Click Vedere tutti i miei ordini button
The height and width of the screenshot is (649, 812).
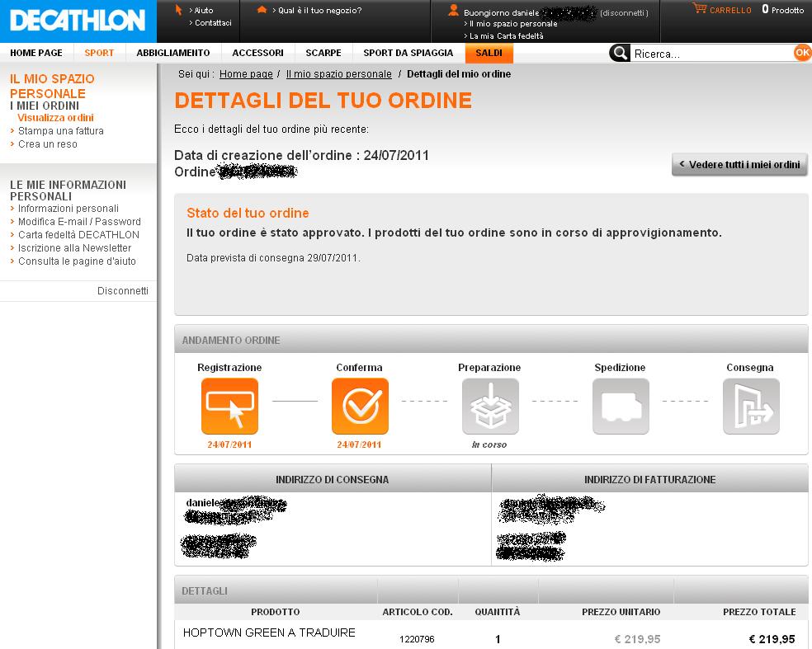[739, 164]
